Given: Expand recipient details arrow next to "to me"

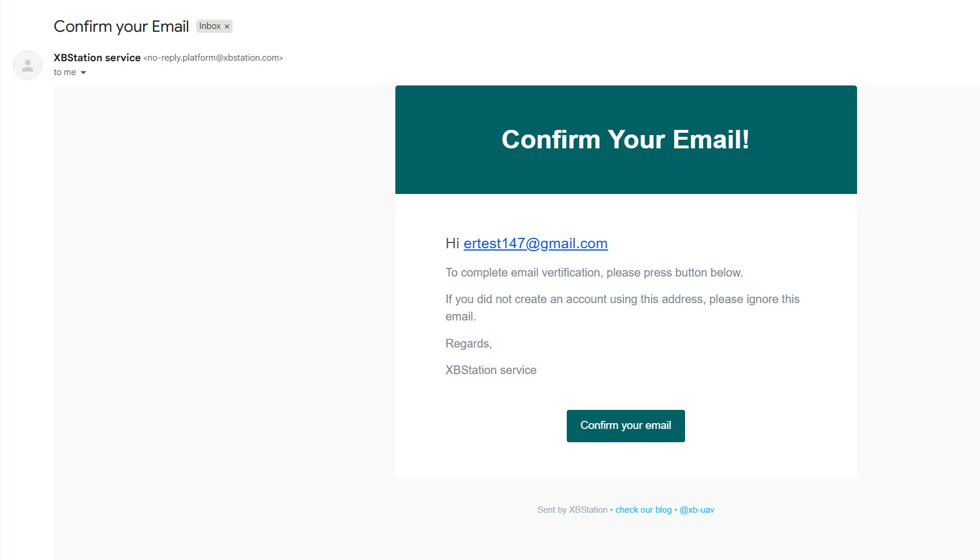Looking at the screenshot, I should (84, 73).
